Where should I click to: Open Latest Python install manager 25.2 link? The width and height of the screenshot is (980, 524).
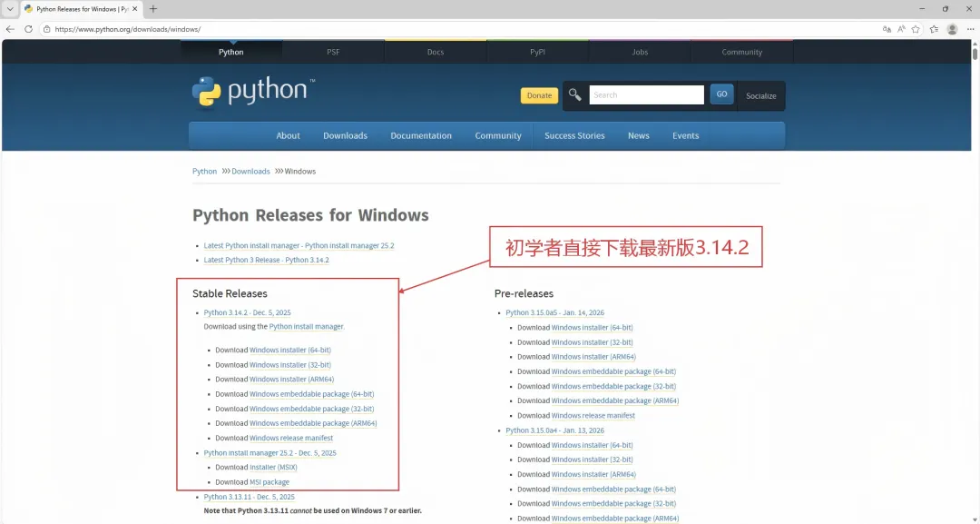click(x=299, y=246)
